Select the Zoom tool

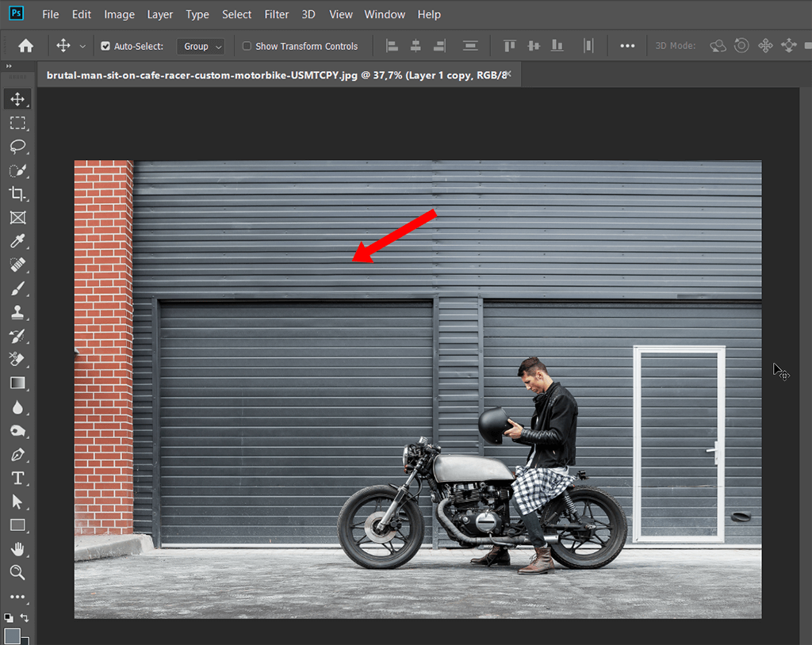[17, 572]
